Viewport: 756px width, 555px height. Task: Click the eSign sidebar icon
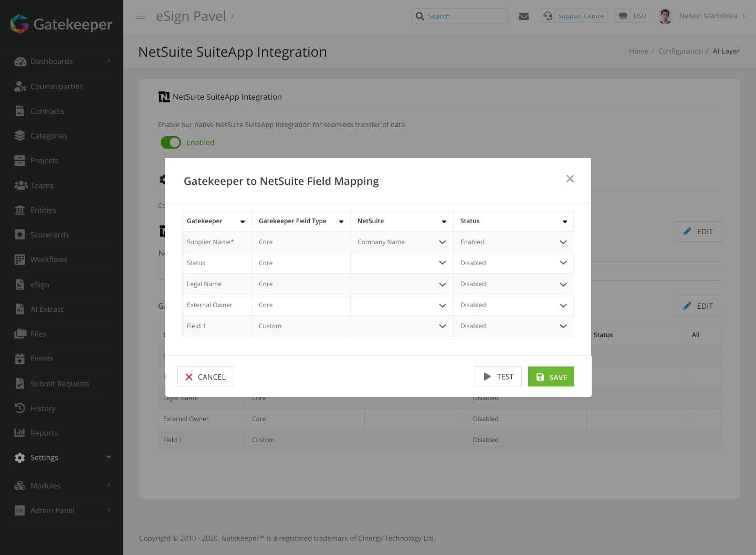20,284
